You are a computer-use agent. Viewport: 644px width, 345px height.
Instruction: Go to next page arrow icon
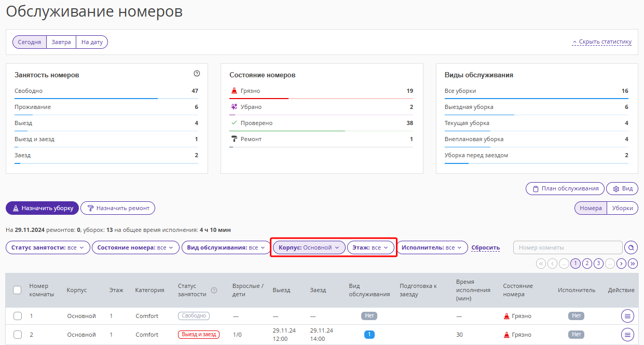tap(621, 264)
